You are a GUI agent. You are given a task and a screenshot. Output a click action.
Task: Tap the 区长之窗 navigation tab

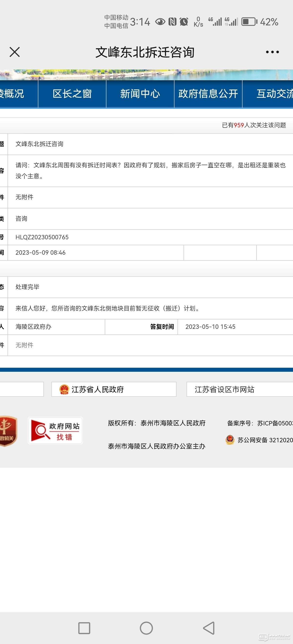pos(72,94)
